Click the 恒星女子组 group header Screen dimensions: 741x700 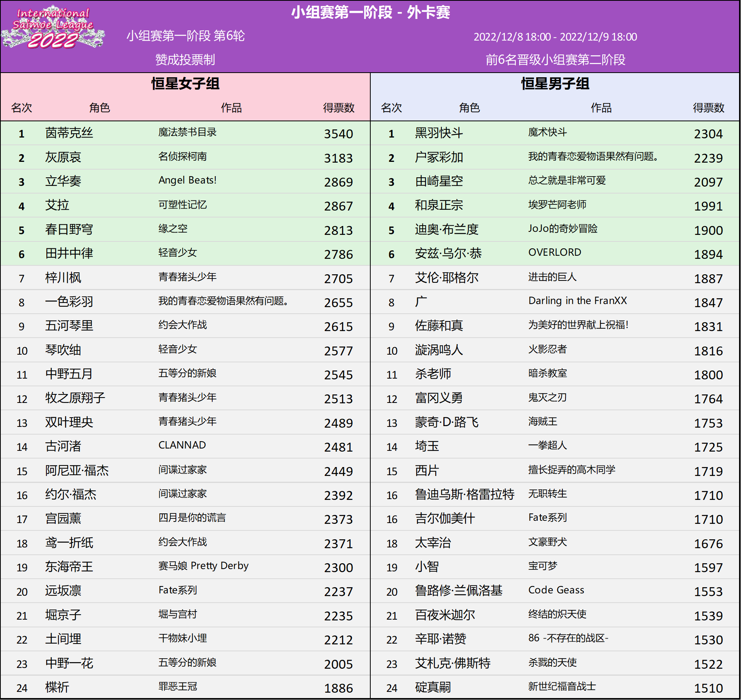pos(185,83)
